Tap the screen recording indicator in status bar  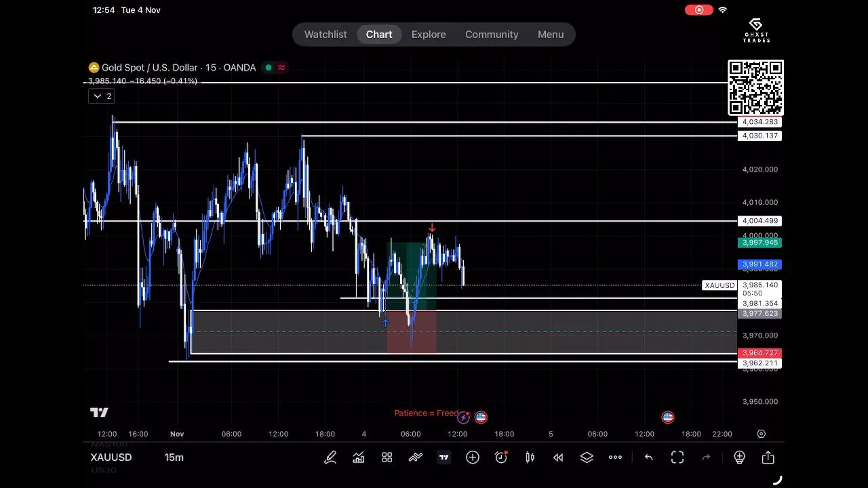point(699,10)
